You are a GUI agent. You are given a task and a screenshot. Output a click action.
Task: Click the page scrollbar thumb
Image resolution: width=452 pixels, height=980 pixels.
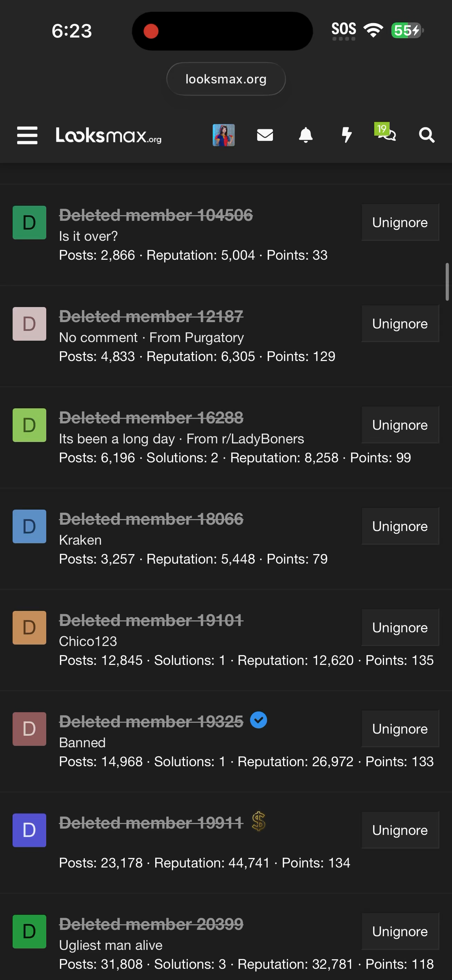pyautogui.click(x=447, y=281)
